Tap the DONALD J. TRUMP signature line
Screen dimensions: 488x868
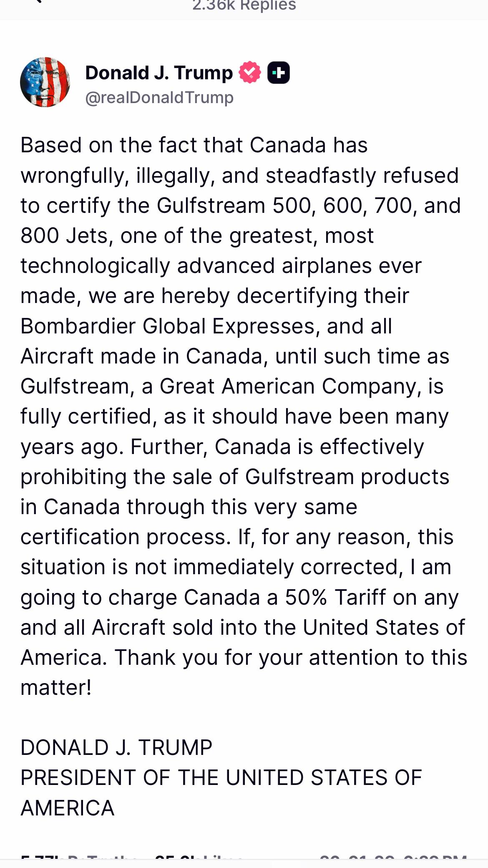pyautogui.click(x=116, y=747)
